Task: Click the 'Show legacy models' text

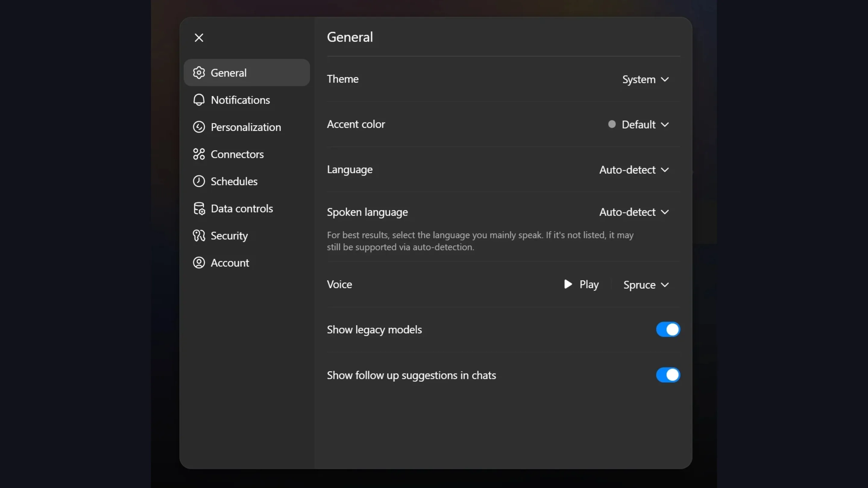Action: point(374,330)
